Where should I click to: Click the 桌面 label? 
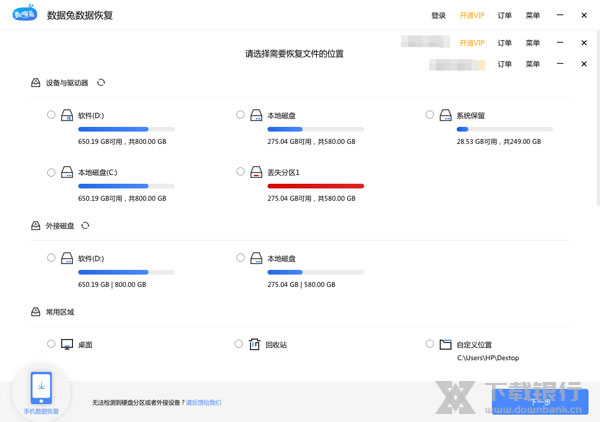point(85,345)
